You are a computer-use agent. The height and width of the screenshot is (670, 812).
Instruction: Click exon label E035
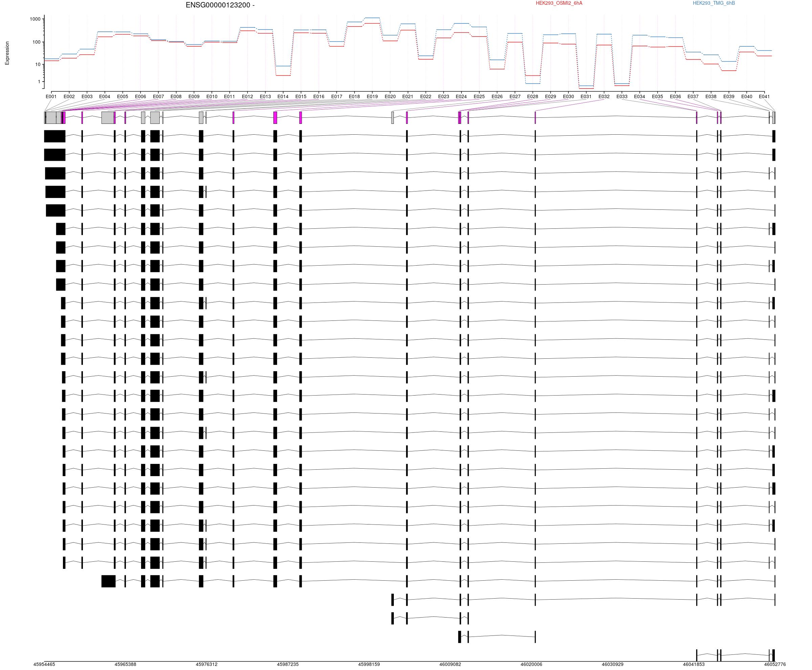pyautogui.click(x=658, y=96)
